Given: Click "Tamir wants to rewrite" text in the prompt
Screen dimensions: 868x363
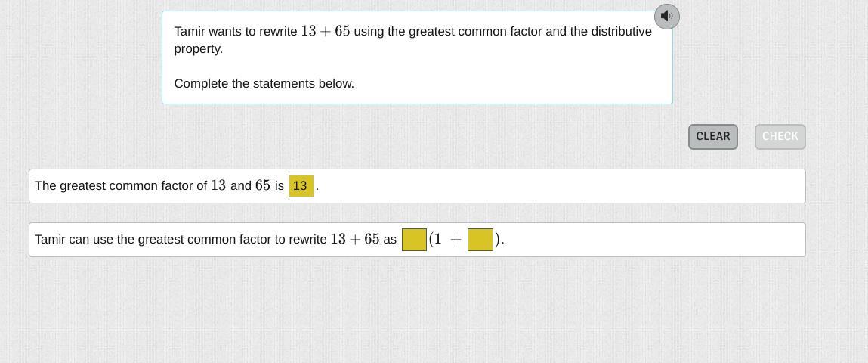Looking at the screenshot, I should coord(235,31).
